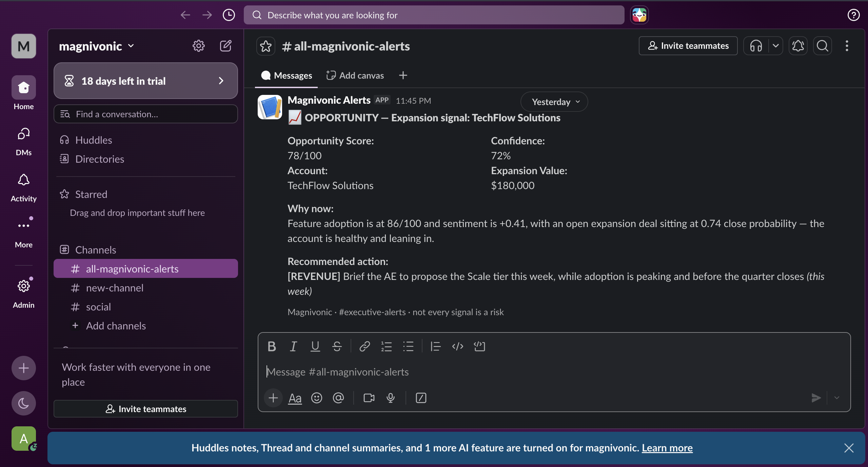Open the emoji picker
The width and height of the screenshot is (868, 467).
click(316, 398)
